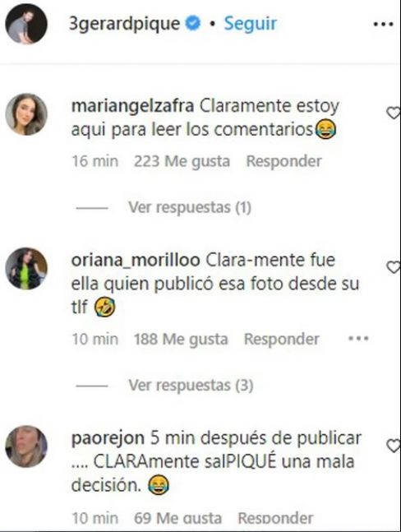Click the blue verified badge by 3gerardpique
Viewport: 401px width, 532px height.
tap(193, 23)
